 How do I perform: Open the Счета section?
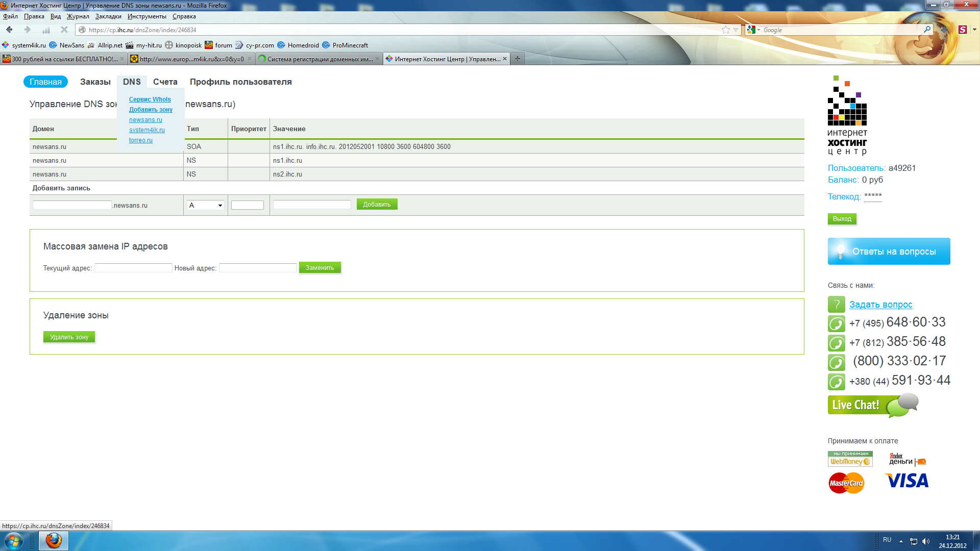tap(165, 82)
